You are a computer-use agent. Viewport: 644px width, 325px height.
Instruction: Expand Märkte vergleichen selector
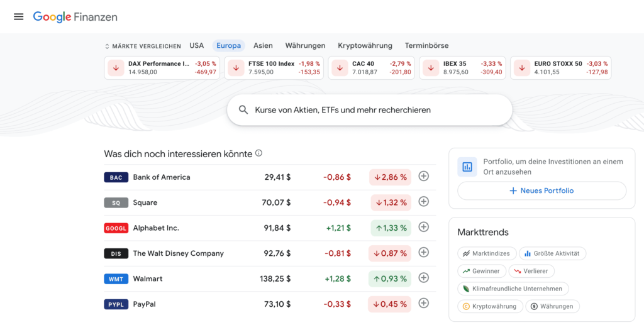(x=143, y=46)
